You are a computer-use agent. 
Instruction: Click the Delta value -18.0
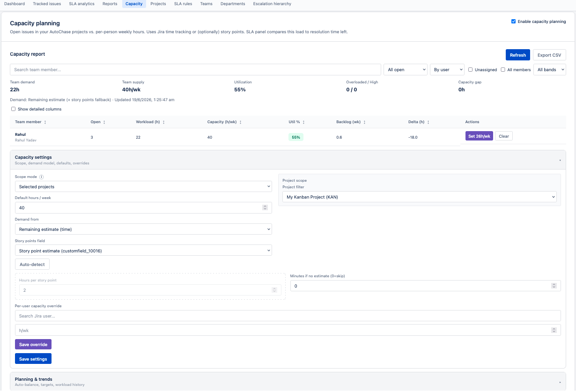[413, 137]
